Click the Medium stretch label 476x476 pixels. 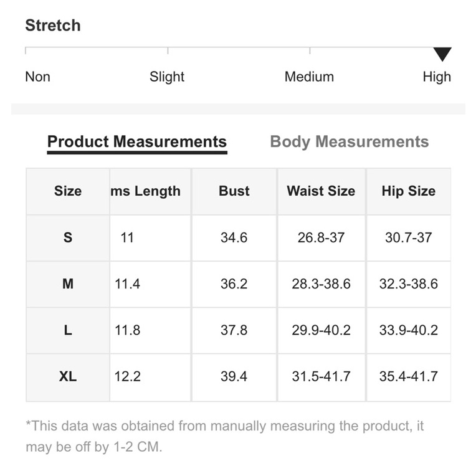pos(309,77)
